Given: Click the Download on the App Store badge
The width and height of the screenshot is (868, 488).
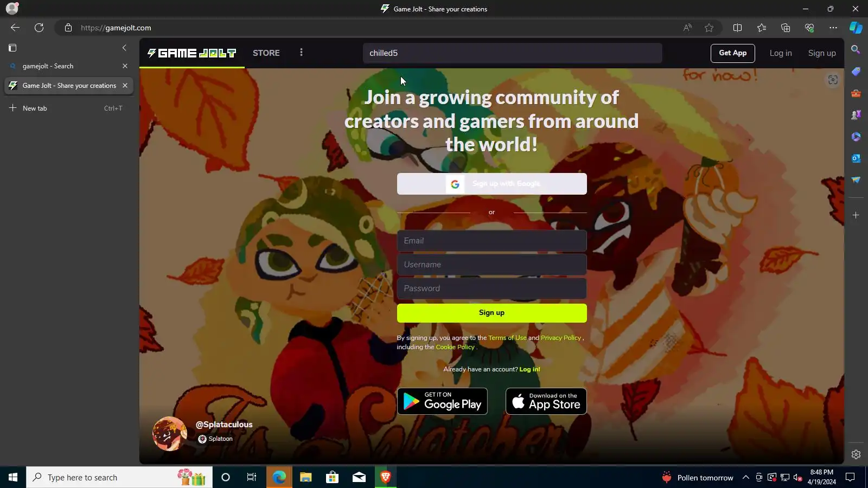Looking at the screenshot, I should click(546, 401).
